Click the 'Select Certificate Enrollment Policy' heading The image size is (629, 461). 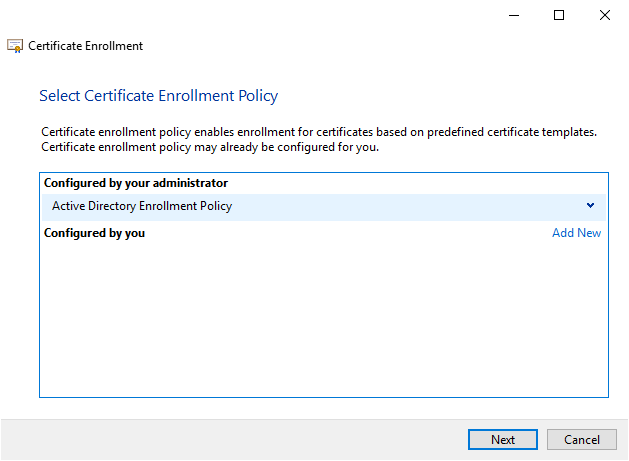point(158,96)
